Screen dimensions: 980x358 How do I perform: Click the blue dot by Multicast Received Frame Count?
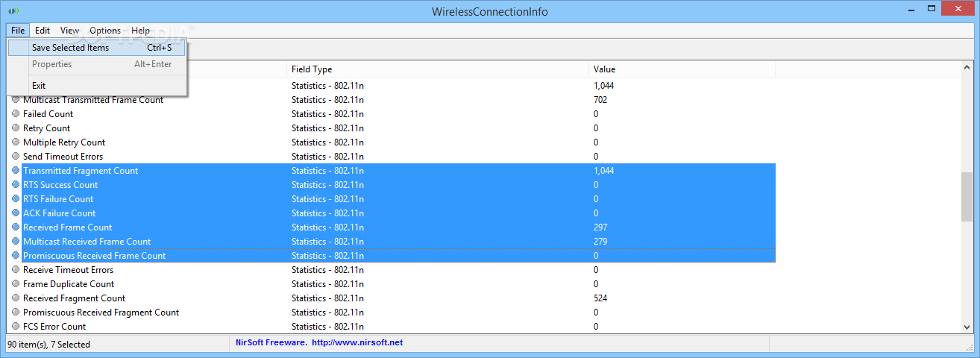click(16, 242)
